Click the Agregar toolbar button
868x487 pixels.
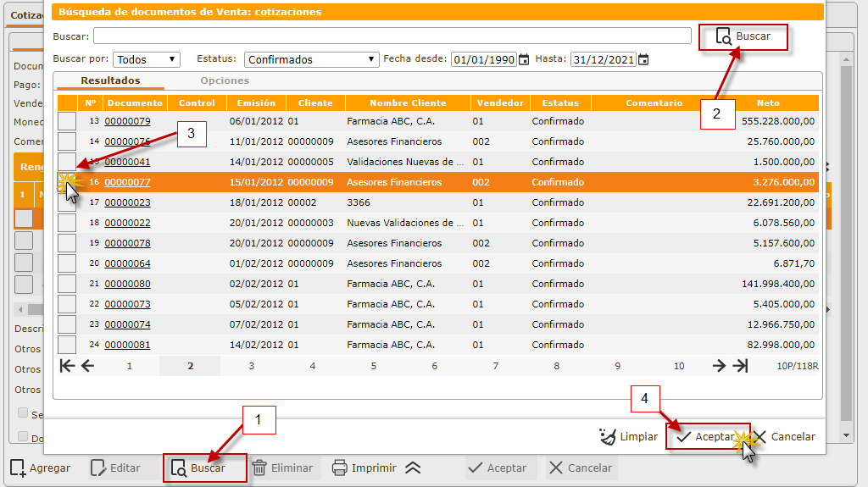41,468
